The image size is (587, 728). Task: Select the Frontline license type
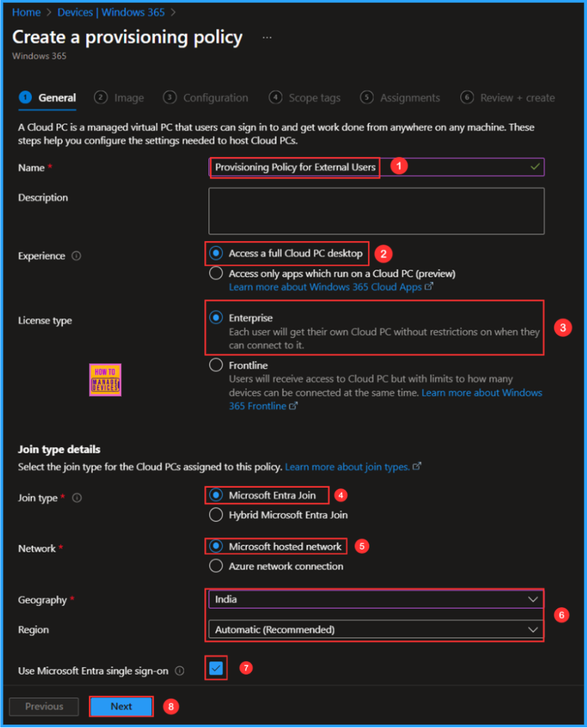[215, 365]
